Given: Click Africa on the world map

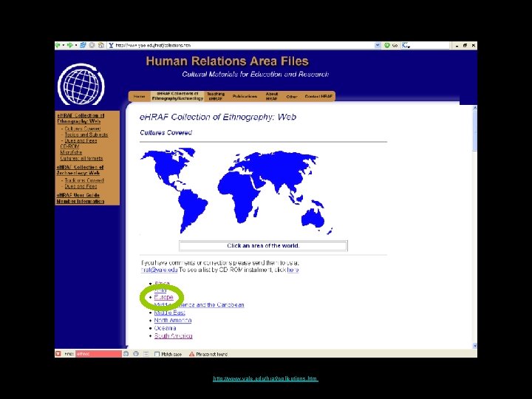Looking at the screenshot, I should 239,195.
